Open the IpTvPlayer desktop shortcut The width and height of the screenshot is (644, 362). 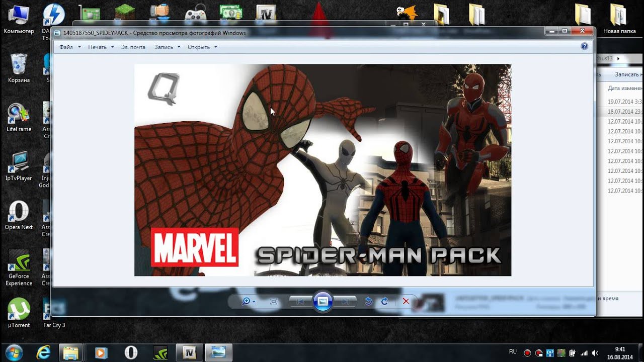point(19,166)
